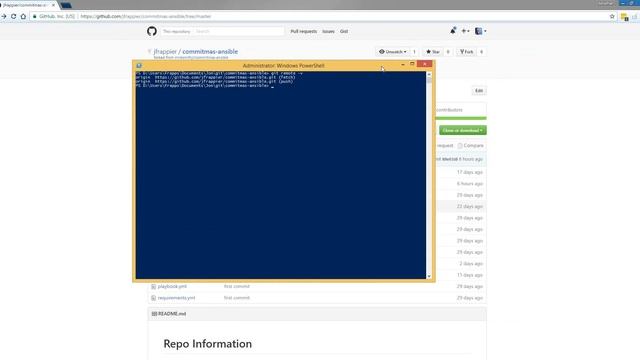Click the forks count next to Fork

[x=481, y=52]
